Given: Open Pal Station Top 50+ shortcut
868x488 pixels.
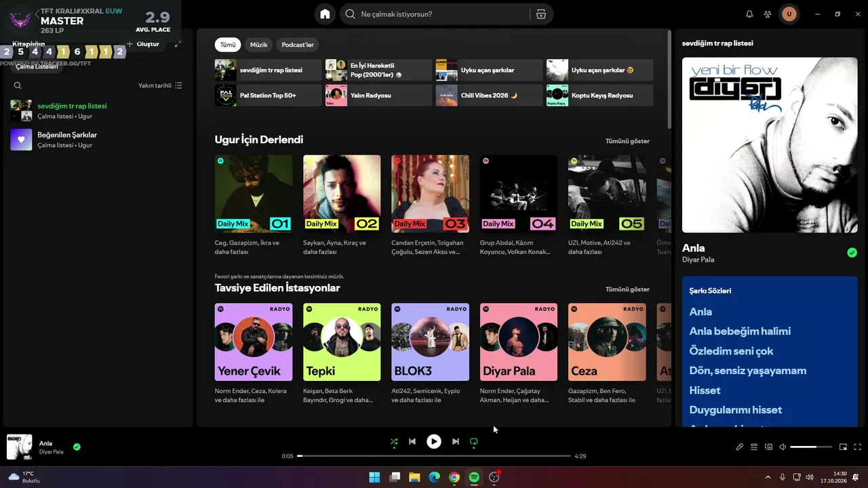Looking at the screenshot, I should (269, 96).
